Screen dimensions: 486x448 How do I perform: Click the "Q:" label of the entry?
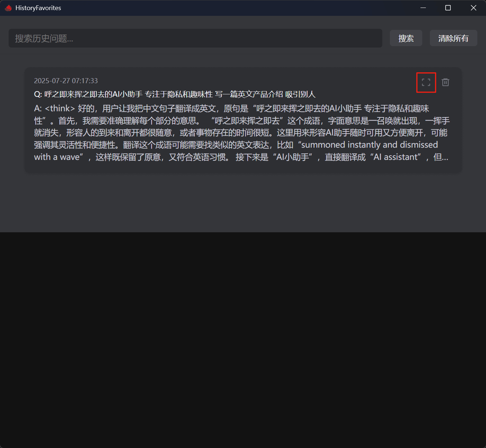click(x=38, y=94)
